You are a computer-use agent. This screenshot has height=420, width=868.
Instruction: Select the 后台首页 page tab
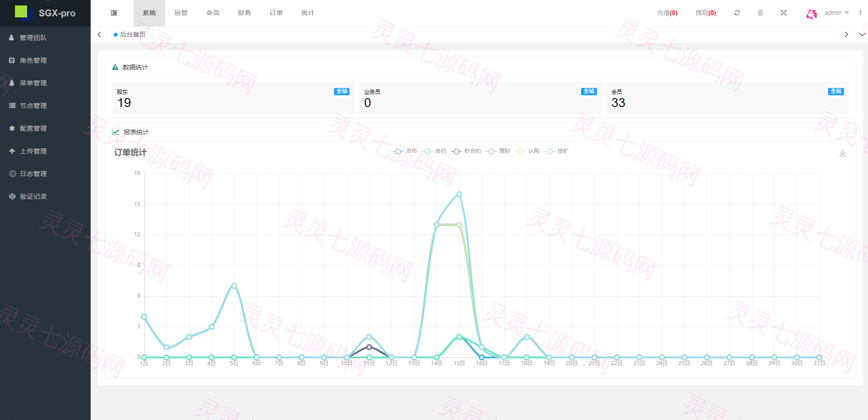130,34
